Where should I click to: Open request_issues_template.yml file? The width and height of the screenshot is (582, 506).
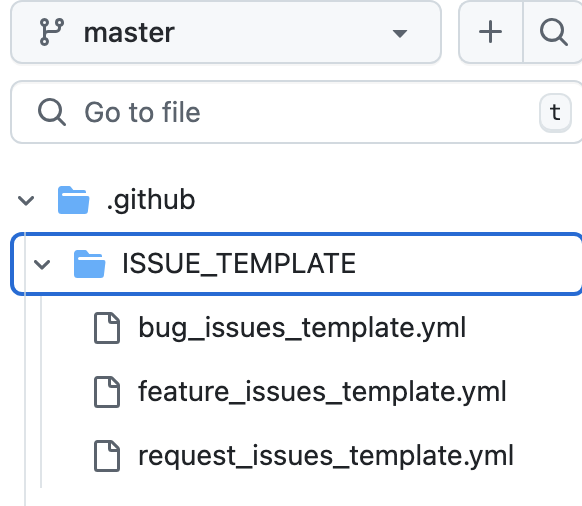point(326,456)
